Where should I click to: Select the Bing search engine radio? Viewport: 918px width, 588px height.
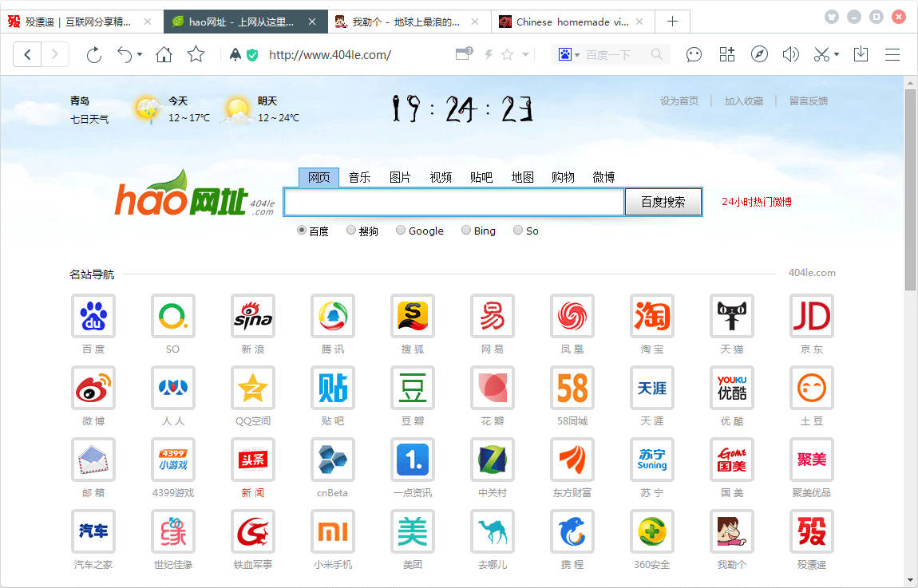click(466, 230)
